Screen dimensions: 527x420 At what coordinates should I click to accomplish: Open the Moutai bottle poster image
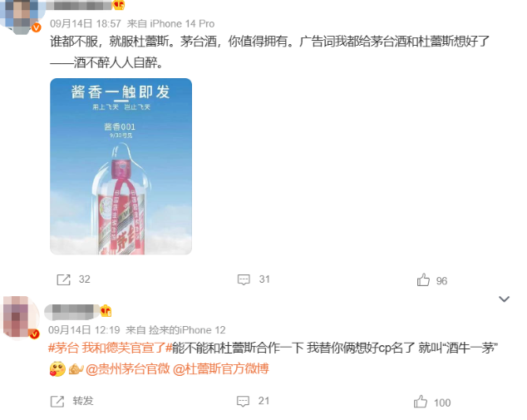(121, 166)
